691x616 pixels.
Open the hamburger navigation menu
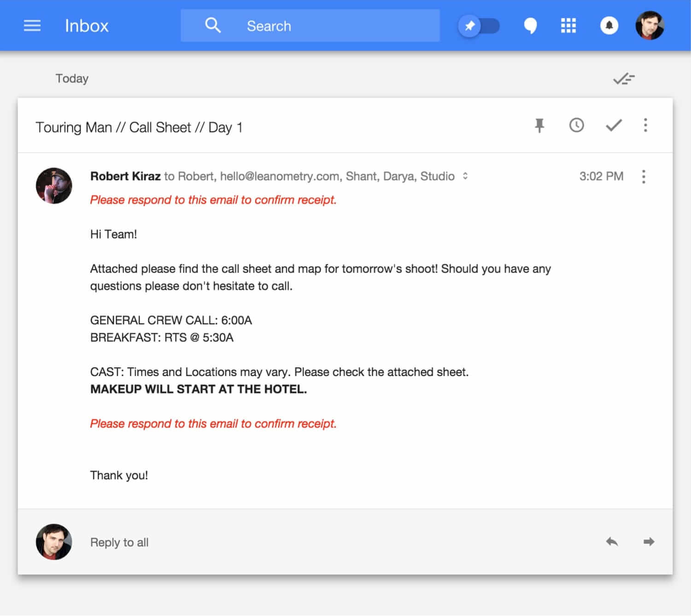pyautogui.click(x=32, y=25)
